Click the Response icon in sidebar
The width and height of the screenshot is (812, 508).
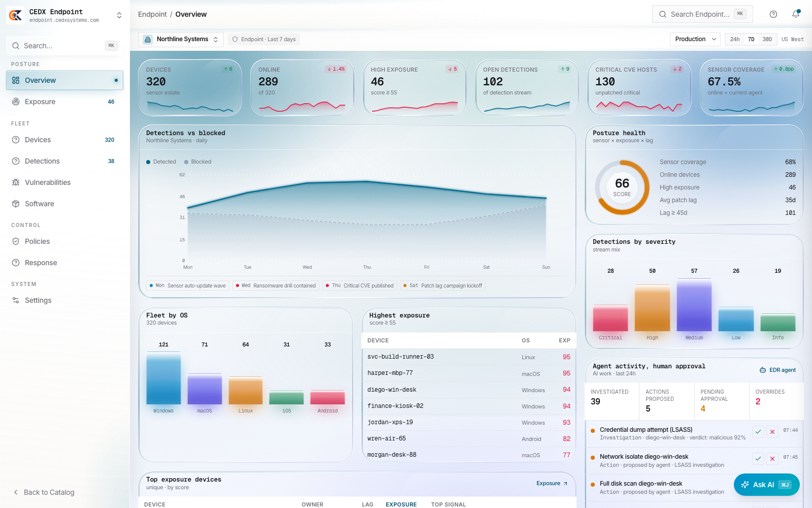[16, 263]
